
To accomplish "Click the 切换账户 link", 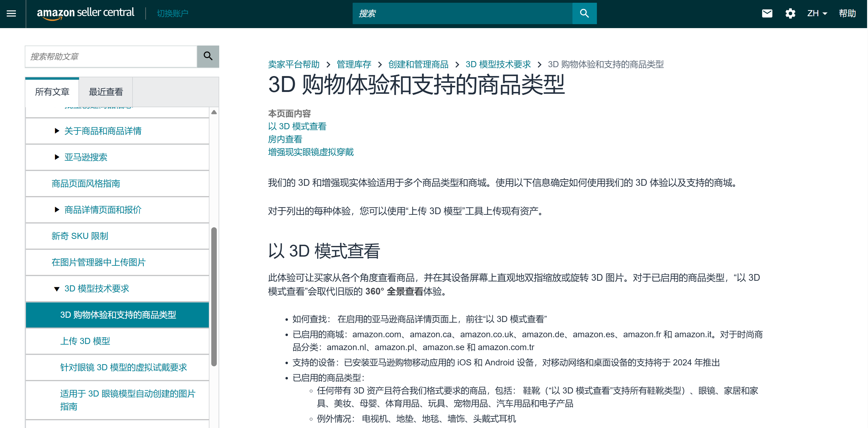I will coord(173,13).
